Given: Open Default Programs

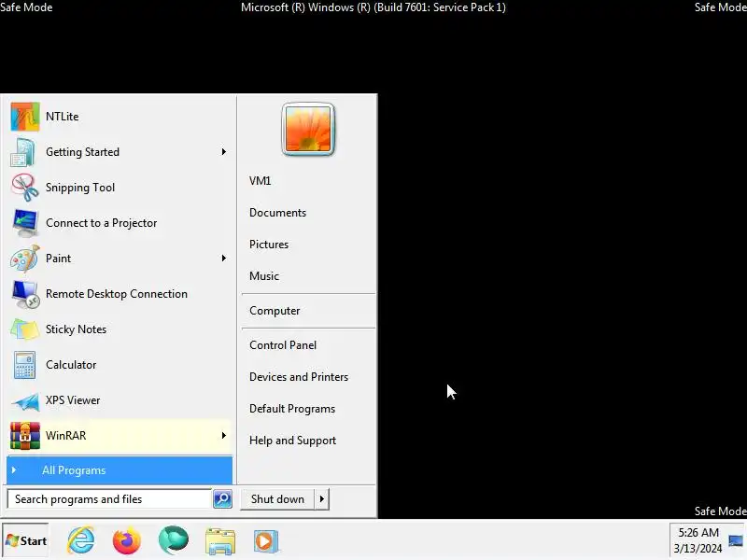Looking at the screenshot, I should 292,409.
